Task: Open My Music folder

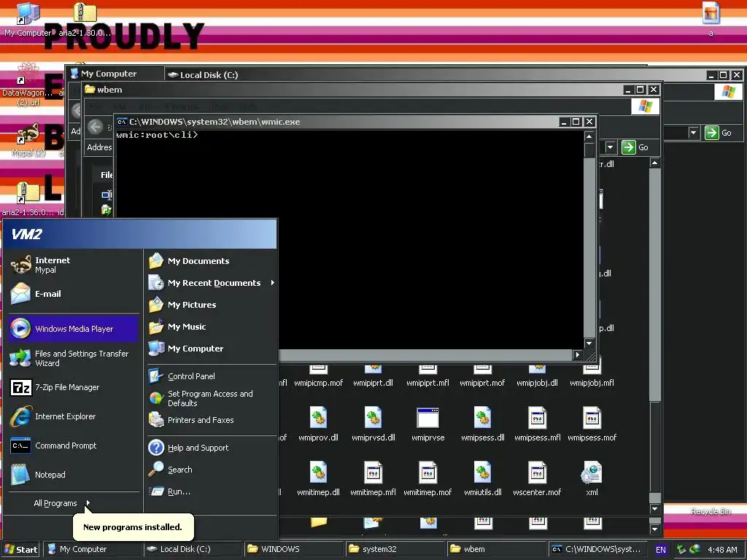Action: click(212, 327)
